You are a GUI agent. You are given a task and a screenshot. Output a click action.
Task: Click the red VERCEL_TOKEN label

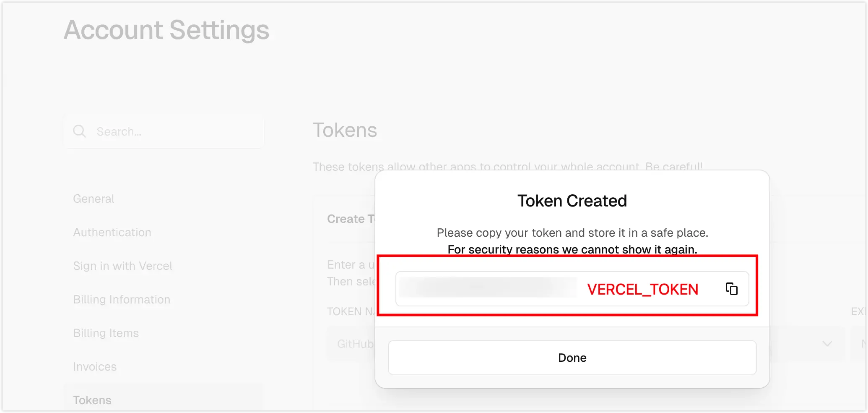[642, 289]
